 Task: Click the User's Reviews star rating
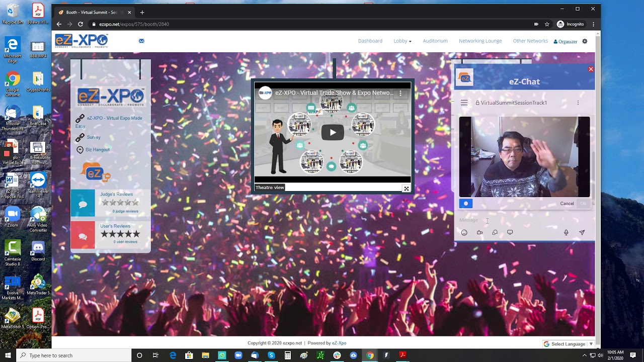(120, 234)
